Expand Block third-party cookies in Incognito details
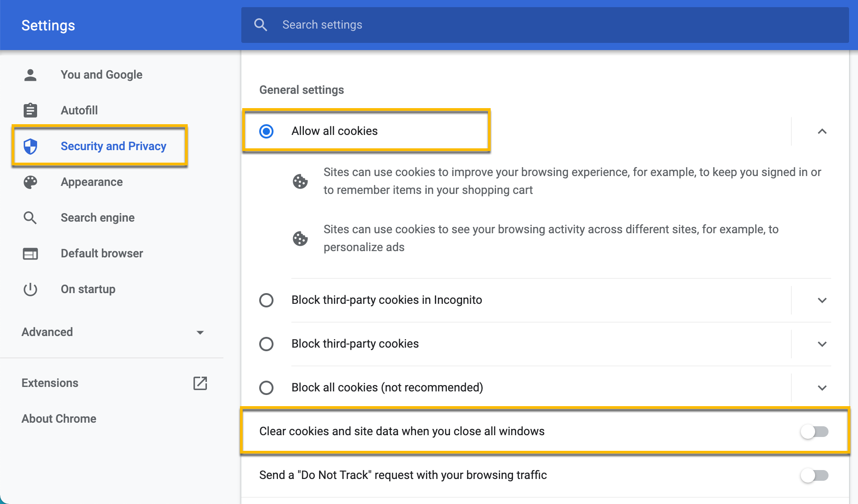The image size is (858, 504). (x=822, y=300)
